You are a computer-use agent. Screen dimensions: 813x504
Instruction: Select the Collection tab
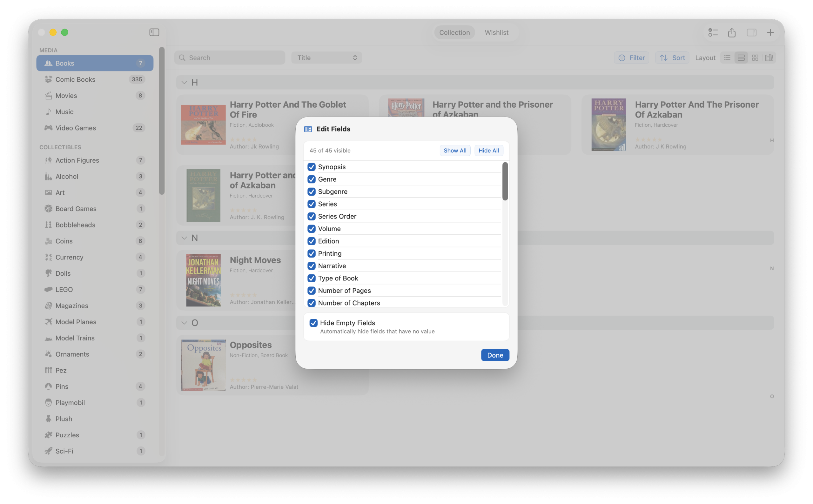pyautogui.click(x=454, y=32)
